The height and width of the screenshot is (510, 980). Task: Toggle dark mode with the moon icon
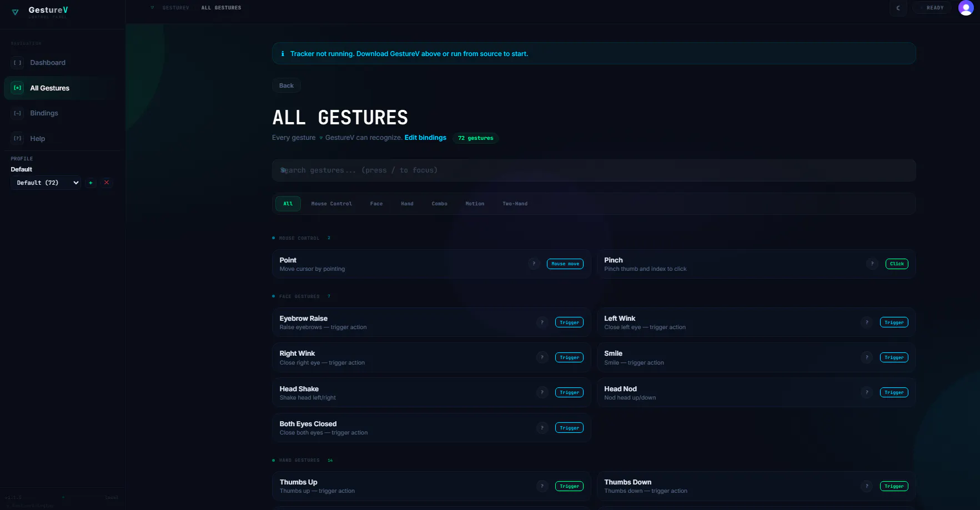pyautogui.click(x=898, y=8)
